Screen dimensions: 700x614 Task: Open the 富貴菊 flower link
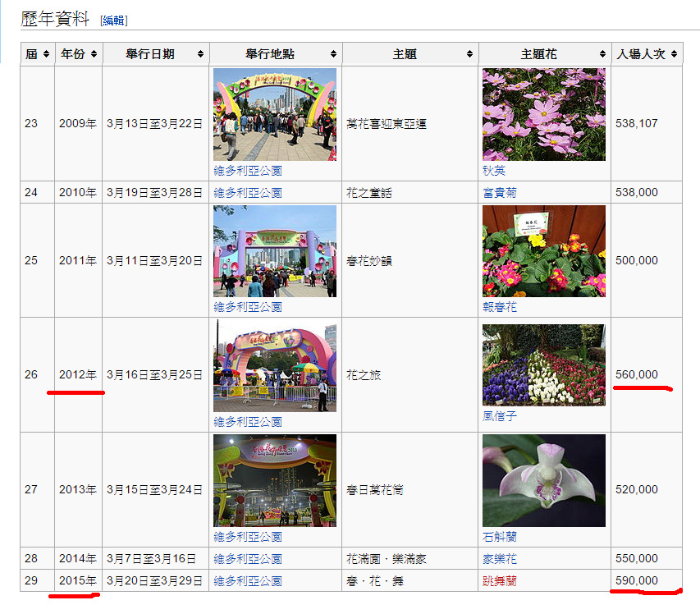click(x=500, y=193)
